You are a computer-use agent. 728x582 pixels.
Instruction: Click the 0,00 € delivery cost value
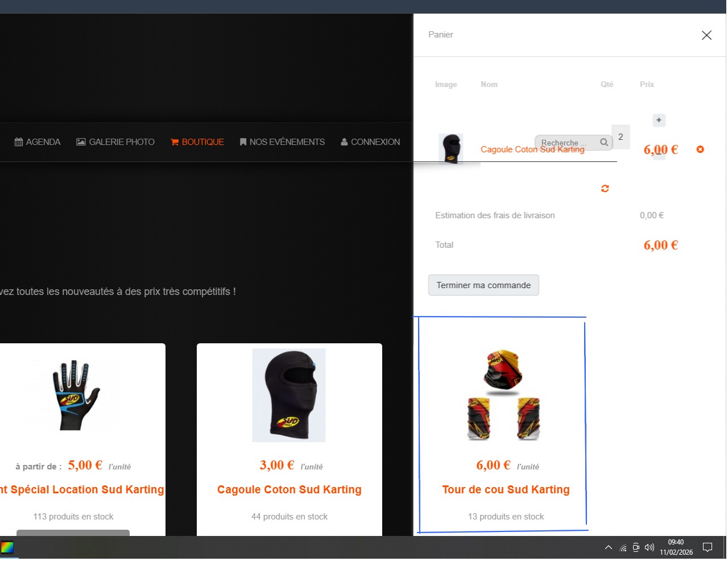pos(652,215)
